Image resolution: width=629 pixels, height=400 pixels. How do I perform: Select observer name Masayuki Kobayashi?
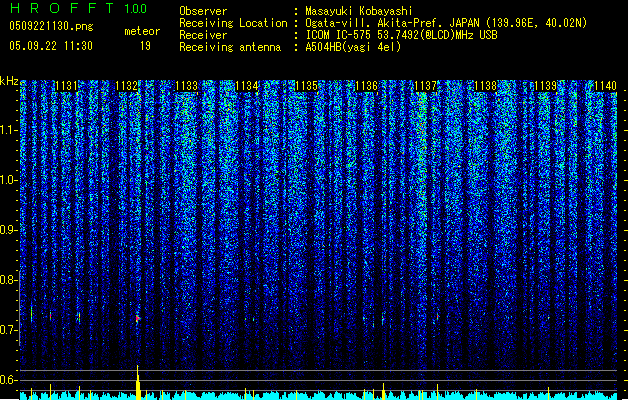pos(359,11)
